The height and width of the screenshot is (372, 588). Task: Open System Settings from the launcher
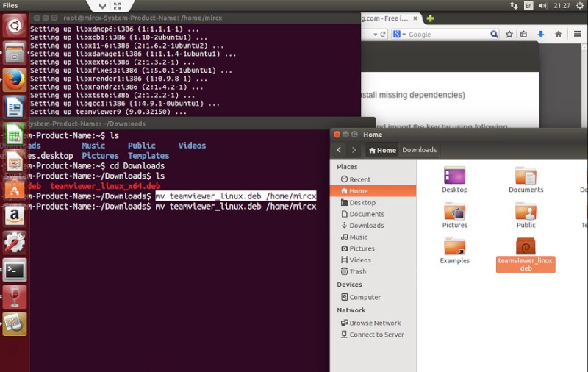[15, 243]
